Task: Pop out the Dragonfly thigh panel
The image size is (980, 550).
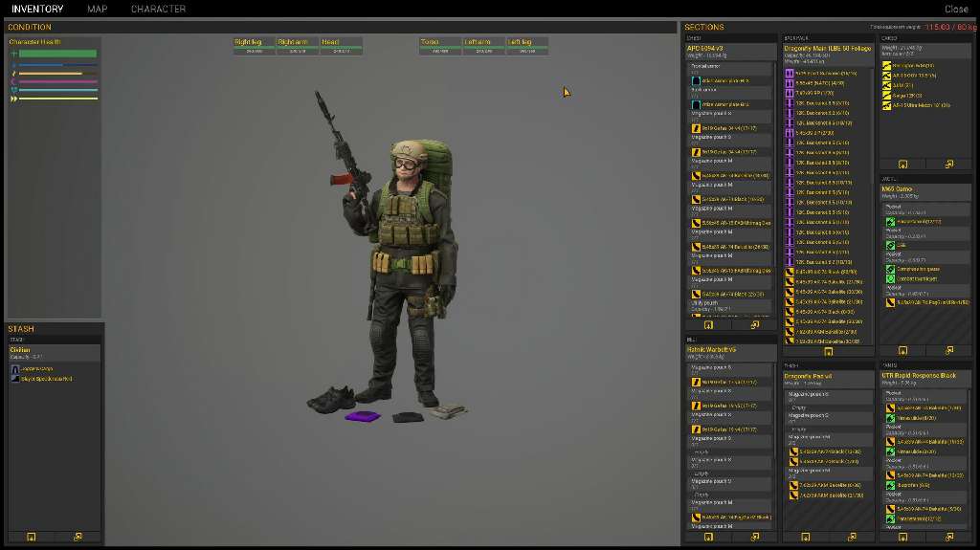Action: pyautogui.click(x=851, y=537)
